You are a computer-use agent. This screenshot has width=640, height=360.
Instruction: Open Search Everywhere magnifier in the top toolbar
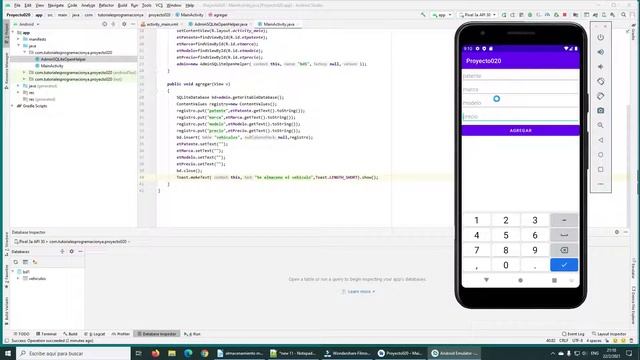click(623, 15)
